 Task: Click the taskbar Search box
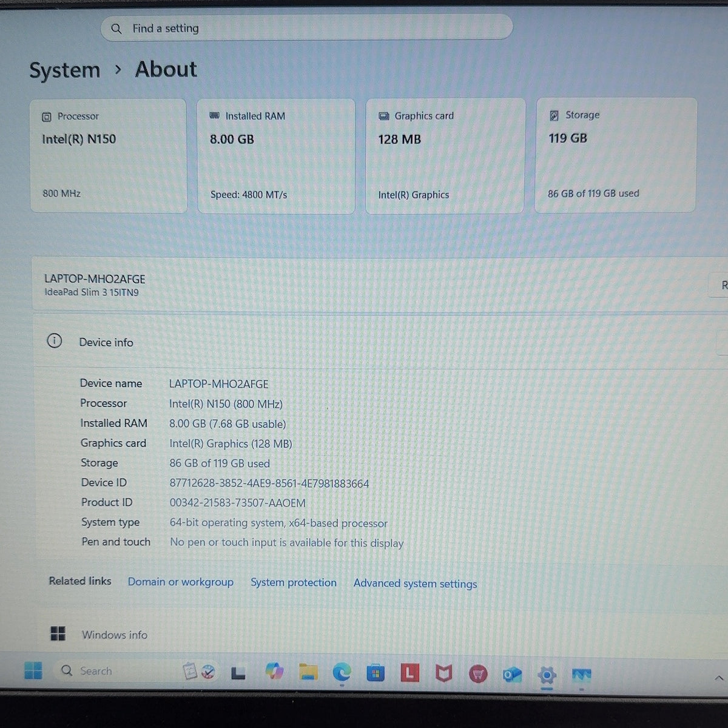coord(115,671)
